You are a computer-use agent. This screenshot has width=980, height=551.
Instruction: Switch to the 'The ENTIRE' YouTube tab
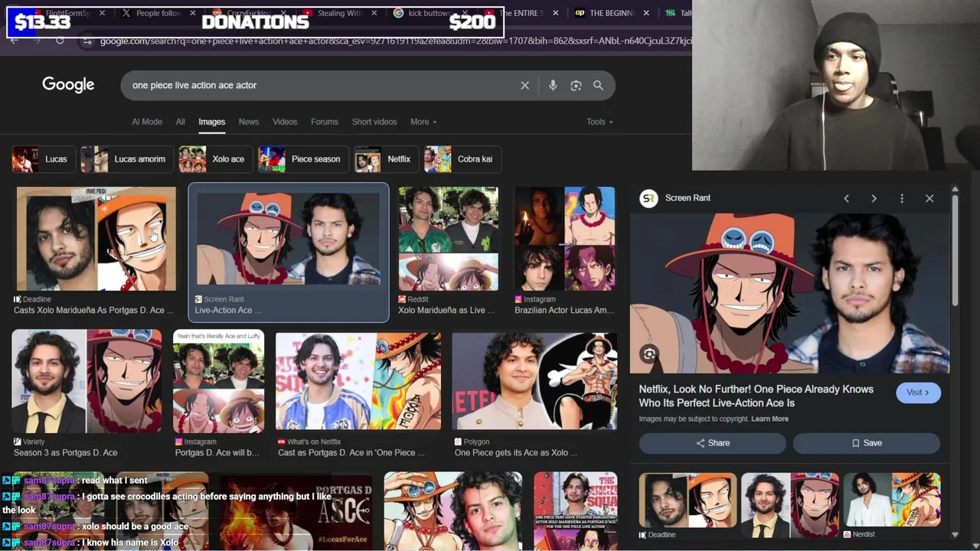tap(521, 13)
